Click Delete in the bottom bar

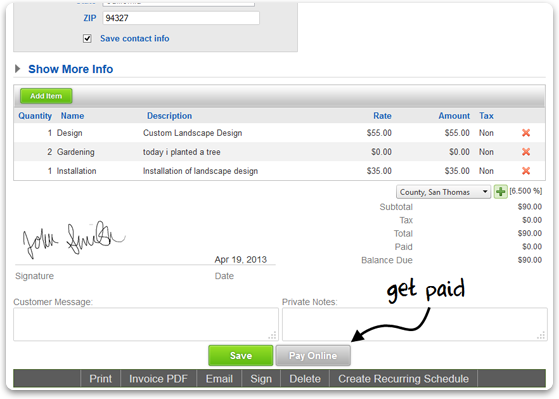[305, 379]
